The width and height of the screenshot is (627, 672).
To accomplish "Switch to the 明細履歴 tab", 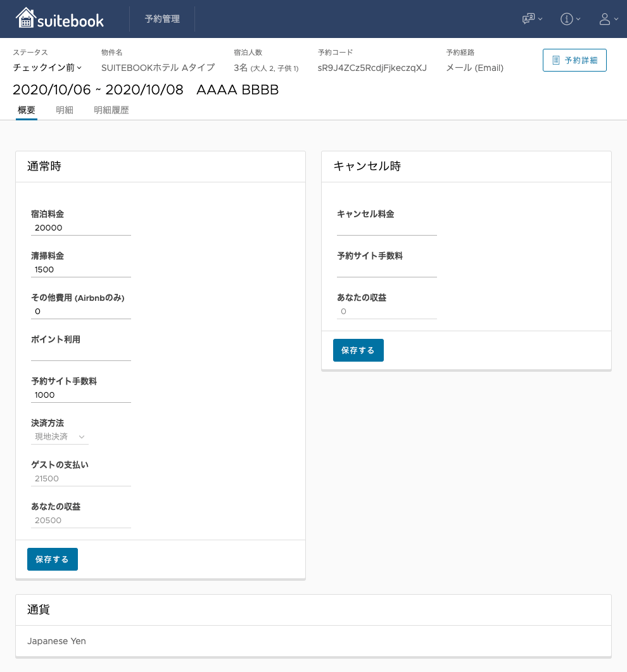I will coord(111,110).
